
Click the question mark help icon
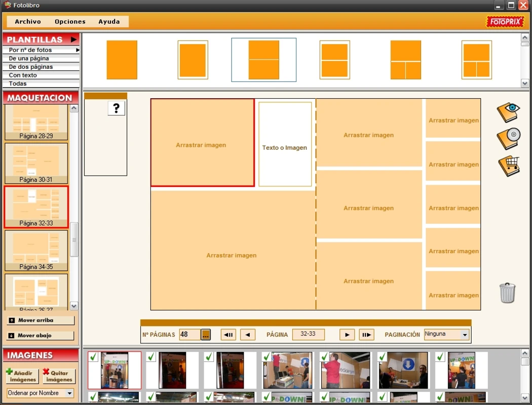pyautogui.click(x=116, y=108)
